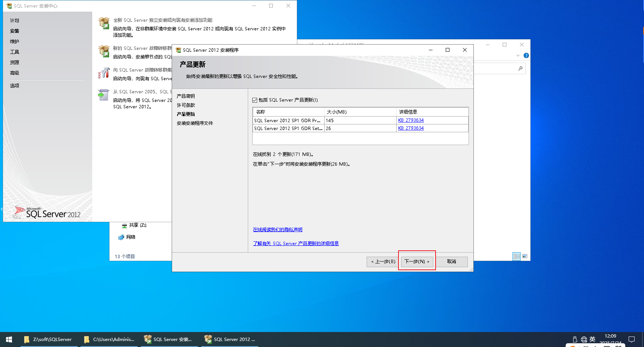Open the Windows Start menu
Screen dimensions: 644x347
click(x=9, y=340)
